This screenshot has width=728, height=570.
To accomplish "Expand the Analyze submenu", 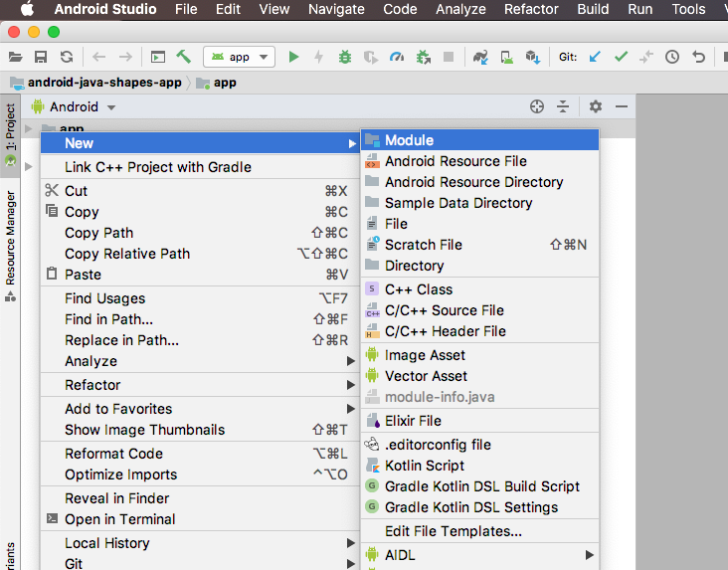I will [x=200, y=360].
